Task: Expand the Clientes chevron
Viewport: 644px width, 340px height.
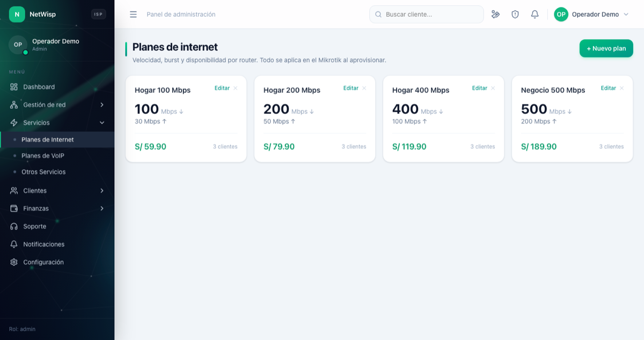Action: pos(102,191)
